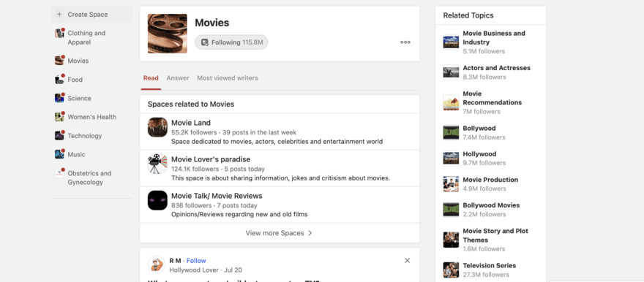Image resolution: width=644 pixels, height=282 pixels.
Task: Open Obstetrics and Gynecology sidebar label
Action: click(89, 178)
